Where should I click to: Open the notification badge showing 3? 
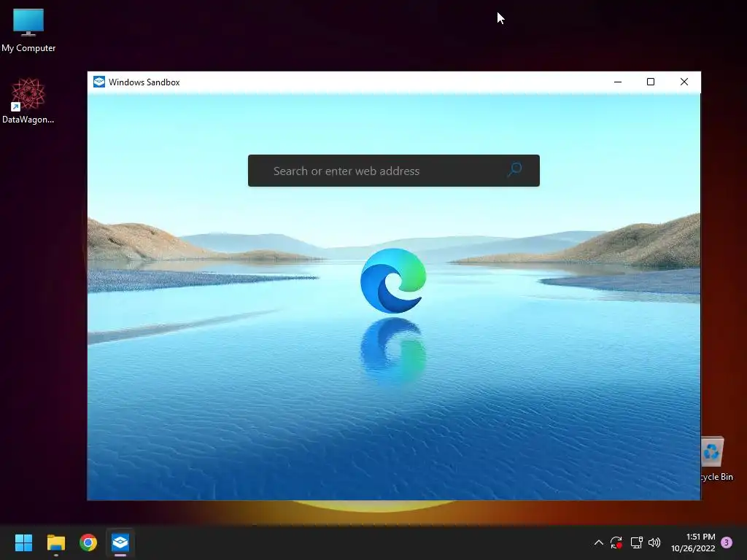[x=727, y=542]
